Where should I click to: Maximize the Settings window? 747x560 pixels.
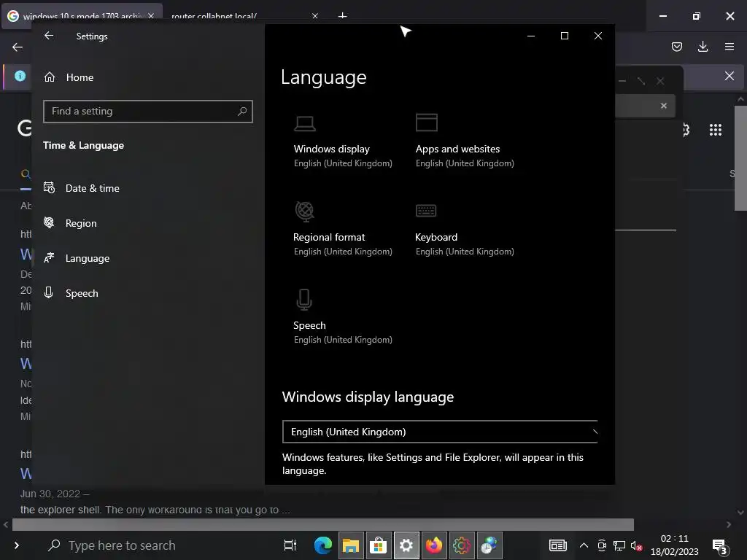pyautogui.click(x=565, y=36)
